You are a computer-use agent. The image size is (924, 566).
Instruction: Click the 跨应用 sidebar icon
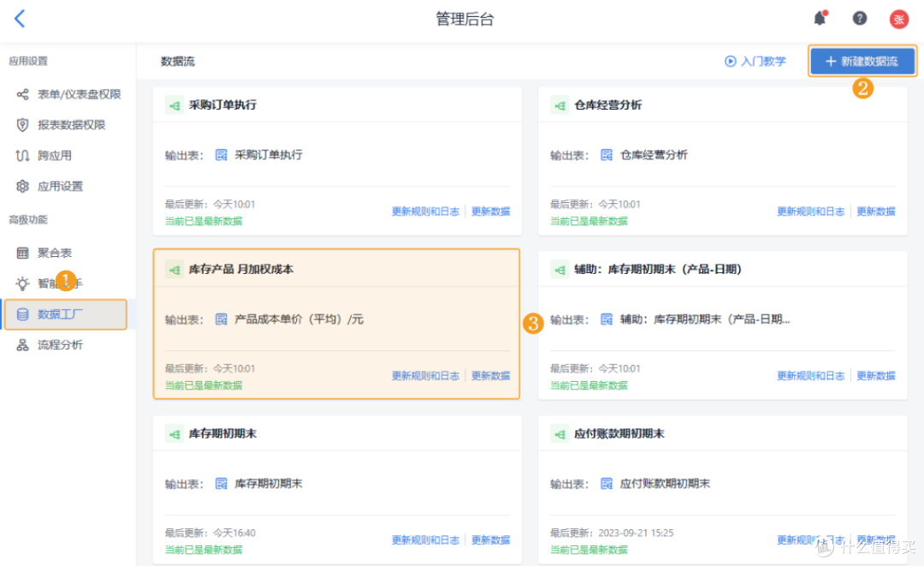point(22,156)
